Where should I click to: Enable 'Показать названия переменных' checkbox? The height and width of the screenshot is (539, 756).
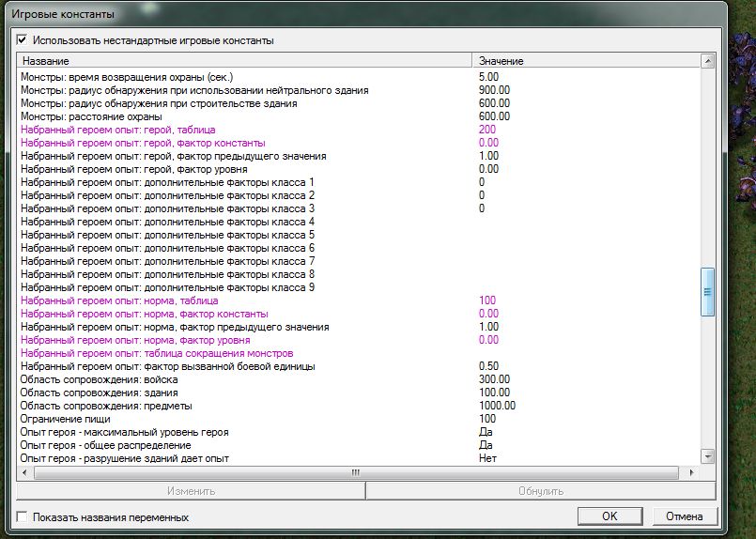click(23, 516)
